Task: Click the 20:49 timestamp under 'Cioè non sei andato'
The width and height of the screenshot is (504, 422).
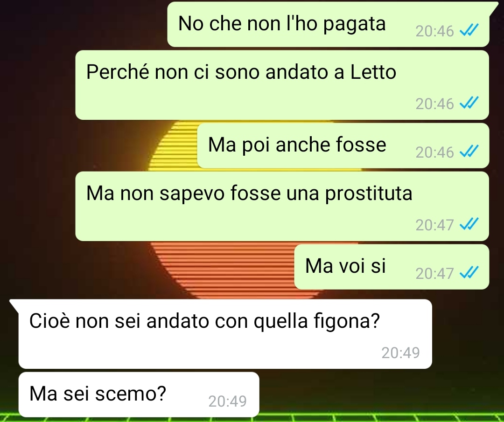Action: coord(400,353)
